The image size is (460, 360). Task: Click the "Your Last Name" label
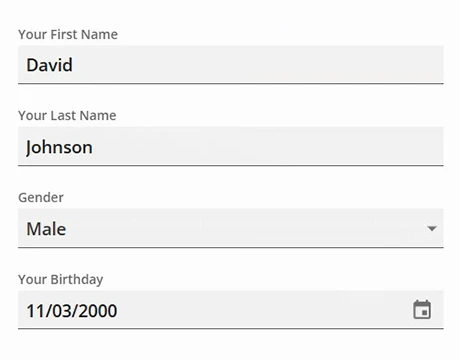67,116
